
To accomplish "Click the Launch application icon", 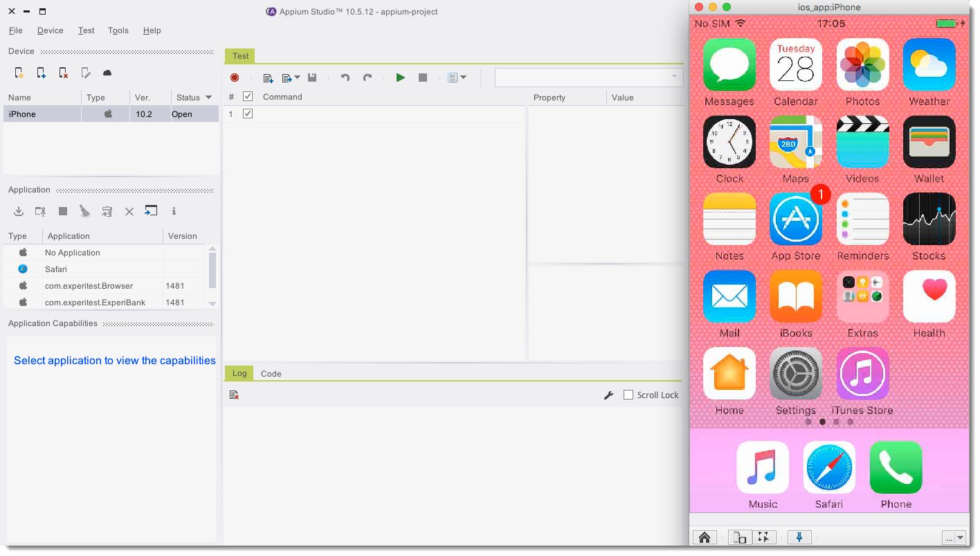I will pyautogui.click(x=151, y=210).
